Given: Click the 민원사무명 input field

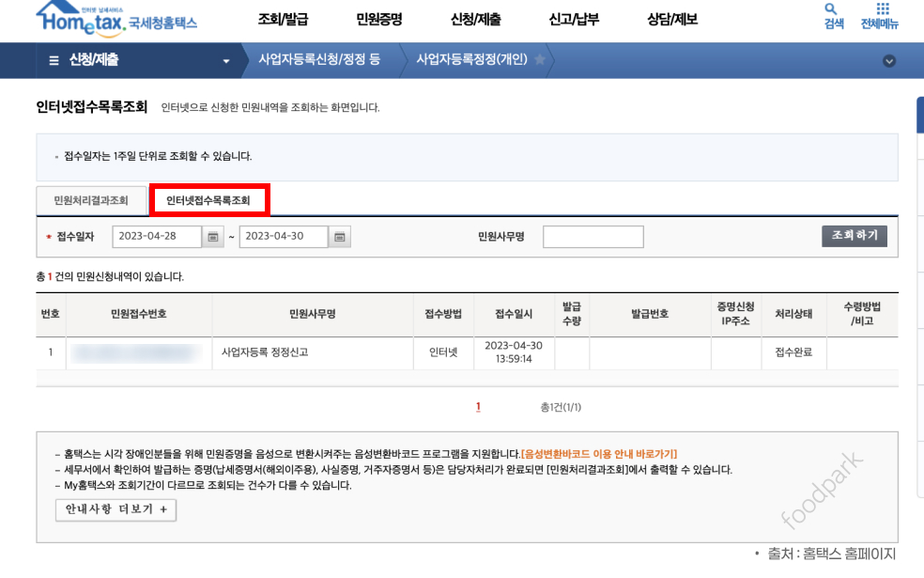Looking at the screenshot, I should (593, 236).
